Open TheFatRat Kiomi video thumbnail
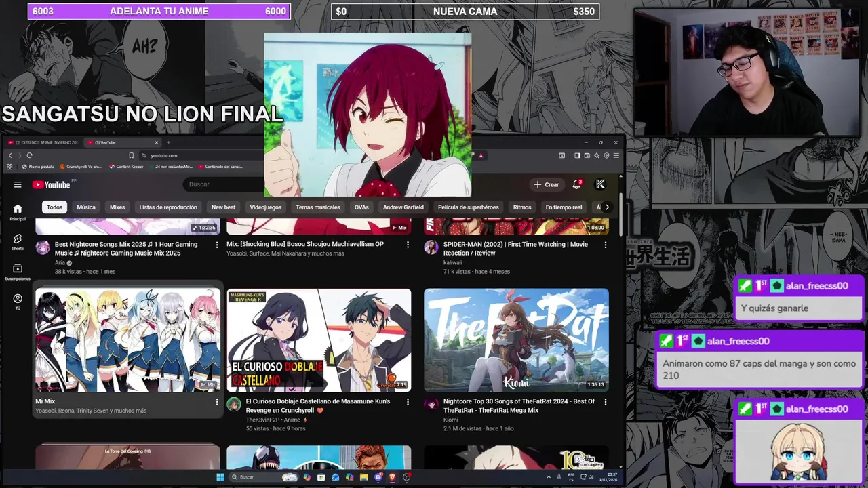868x488 pixels. (516, 340)
